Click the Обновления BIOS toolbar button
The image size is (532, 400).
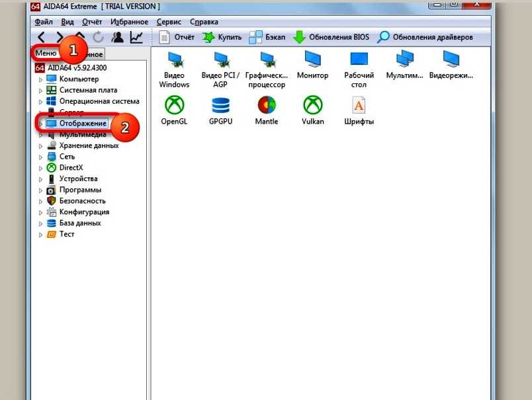pyautogui.click(x=331, y=37)
